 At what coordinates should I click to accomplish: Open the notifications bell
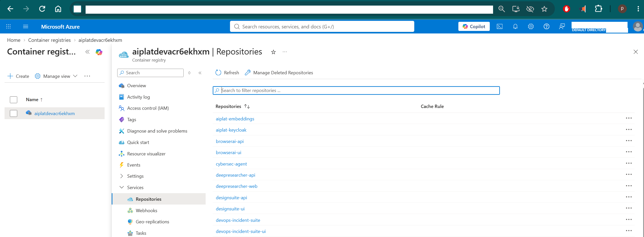coord(515,26)
